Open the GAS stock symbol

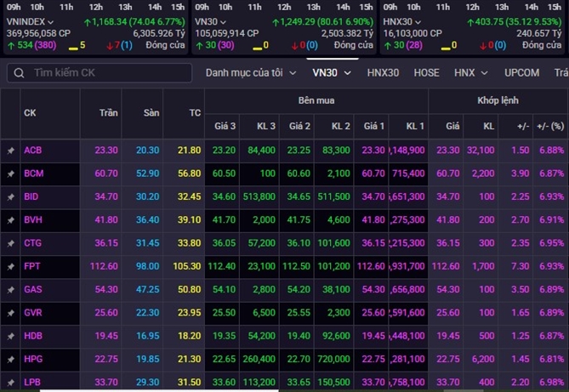coord(33,290)
